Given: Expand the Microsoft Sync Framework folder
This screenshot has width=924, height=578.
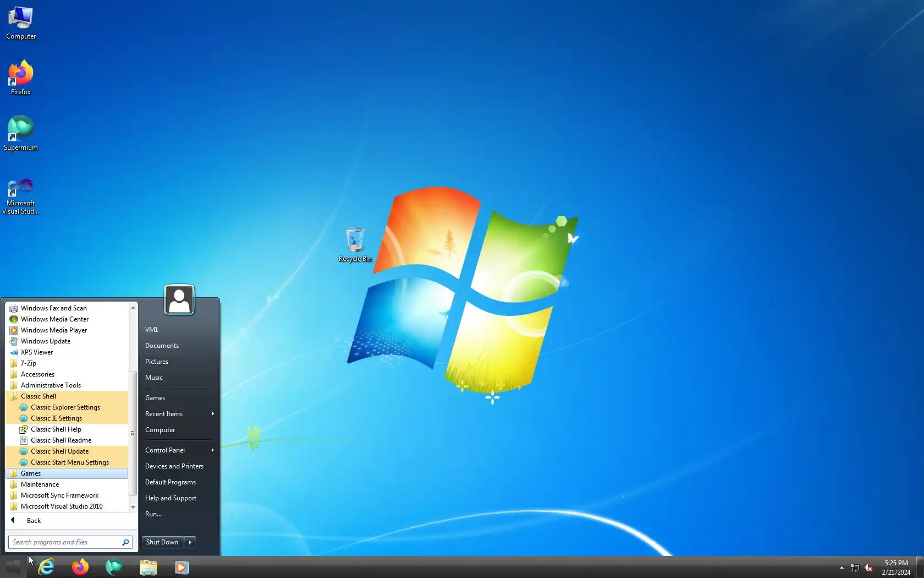Looking at the screenshot, I should coord(67,495).
